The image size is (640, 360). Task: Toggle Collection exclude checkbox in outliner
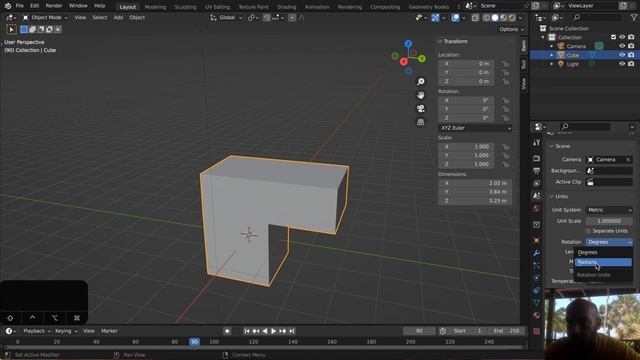(x=613, y=37)
